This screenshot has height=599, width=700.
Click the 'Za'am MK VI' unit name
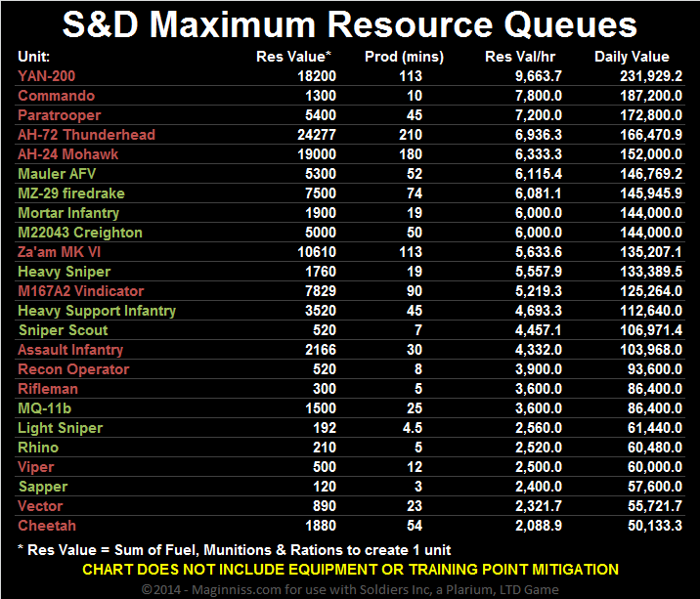pyautogui.click(x=59, y=252)
